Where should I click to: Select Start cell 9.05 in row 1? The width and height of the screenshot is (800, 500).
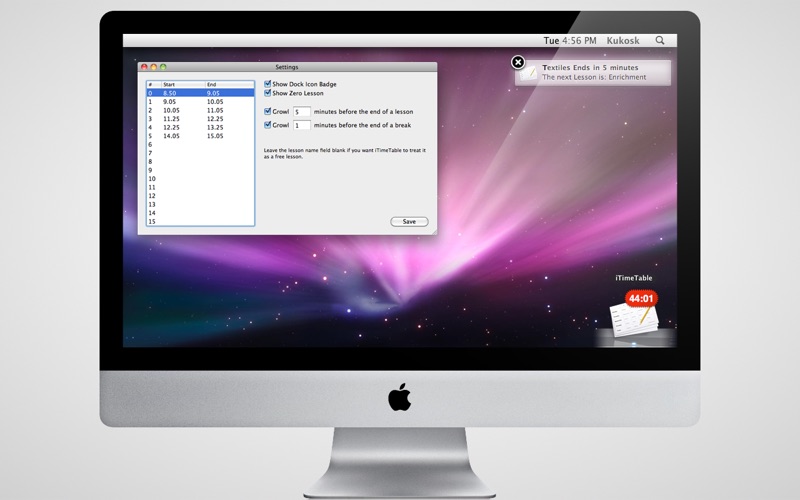[170, 102]
